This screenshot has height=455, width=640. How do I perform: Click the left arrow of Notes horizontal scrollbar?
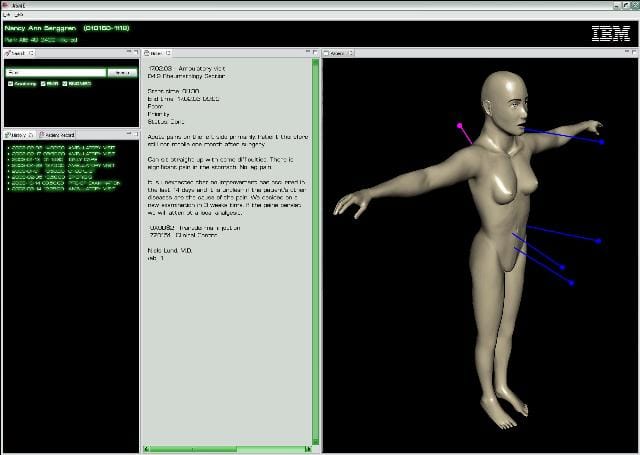(x=146, y=449)
